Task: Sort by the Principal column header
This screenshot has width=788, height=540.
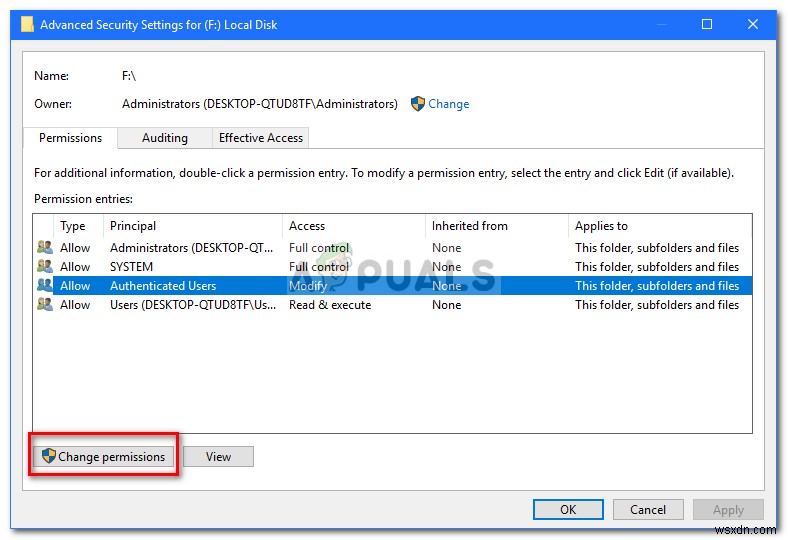Action: pyautogui.click(x=193, y=226)
